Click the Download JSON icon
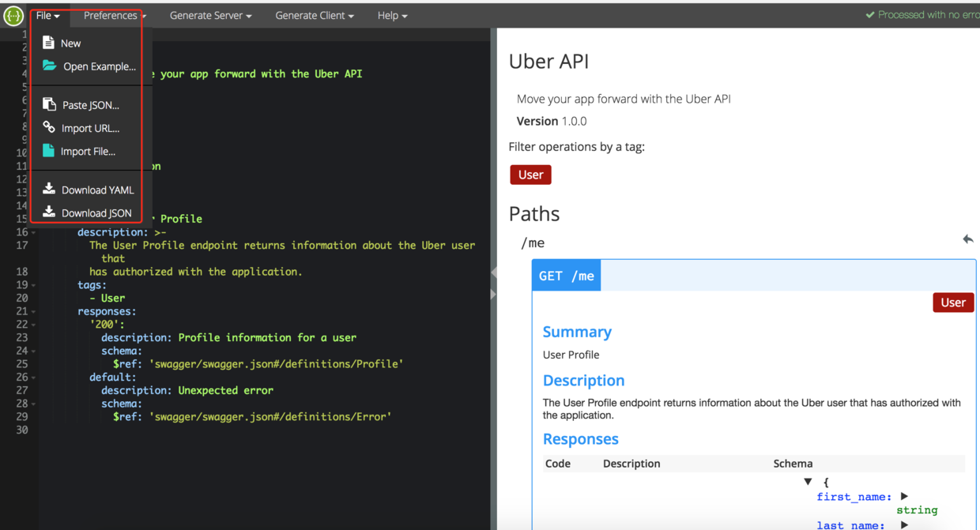The image size is (980, 530). (49, 212)
